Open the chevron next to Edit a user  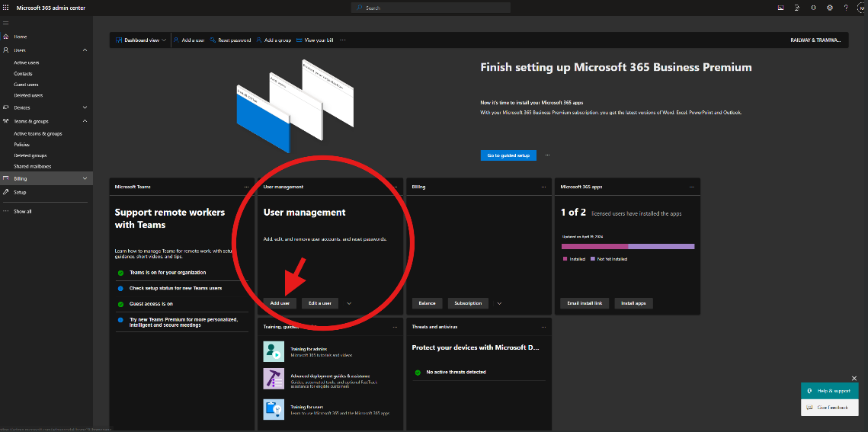[349, 303]
